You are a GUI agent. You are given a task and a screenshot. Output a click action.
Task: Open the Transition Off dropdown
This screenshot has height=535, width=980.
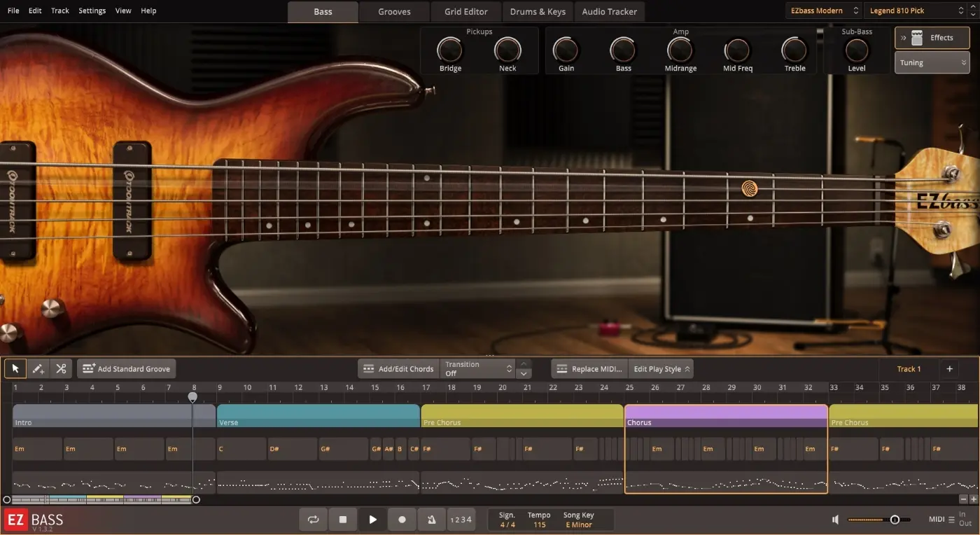[477, 368]
